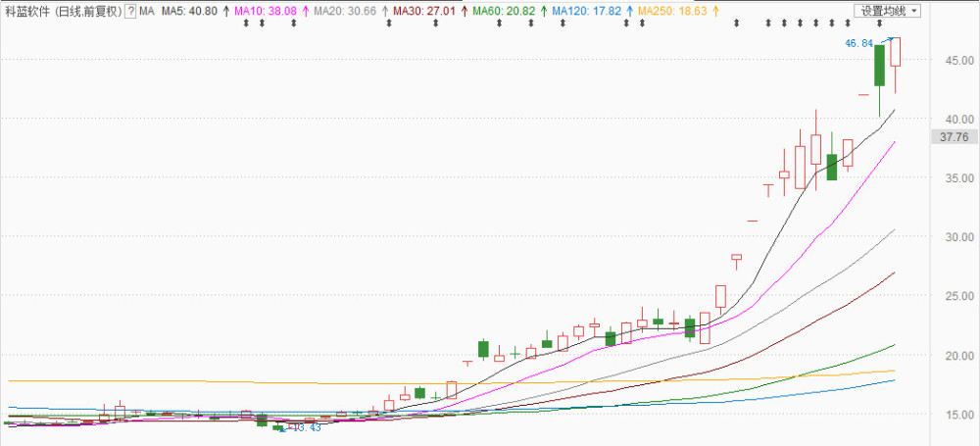Click the 46.84 high price label

click(858, 44)
